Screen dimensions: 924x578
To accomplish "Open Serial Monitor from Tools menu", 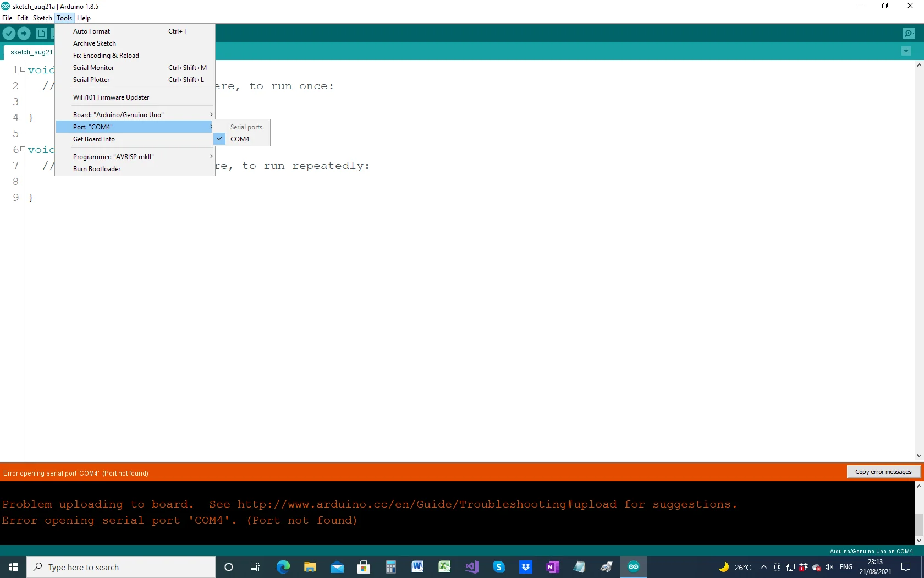I will click(135, 68).
